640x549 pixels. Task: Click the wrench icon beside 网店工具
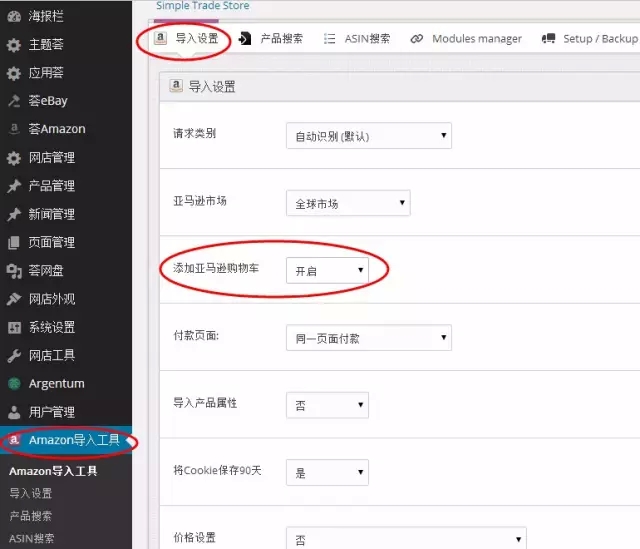[13, 355]
